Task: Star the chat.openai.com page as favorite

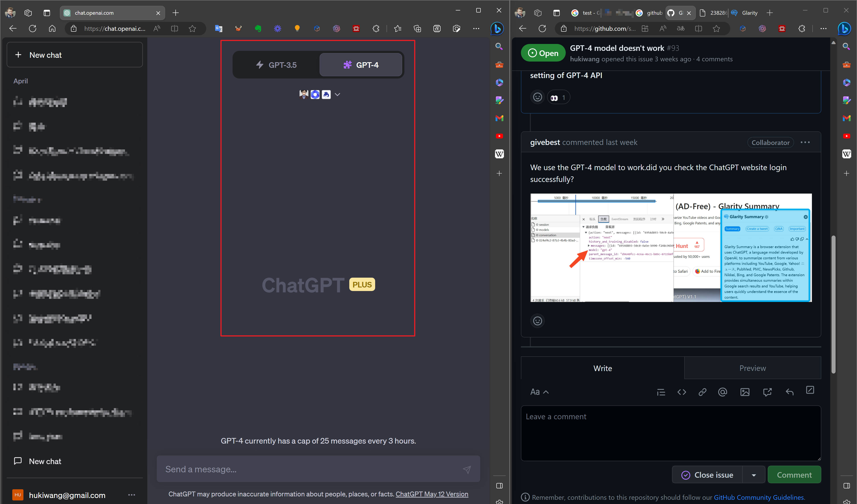Action: pyautogui.click(x=193, y=29)
